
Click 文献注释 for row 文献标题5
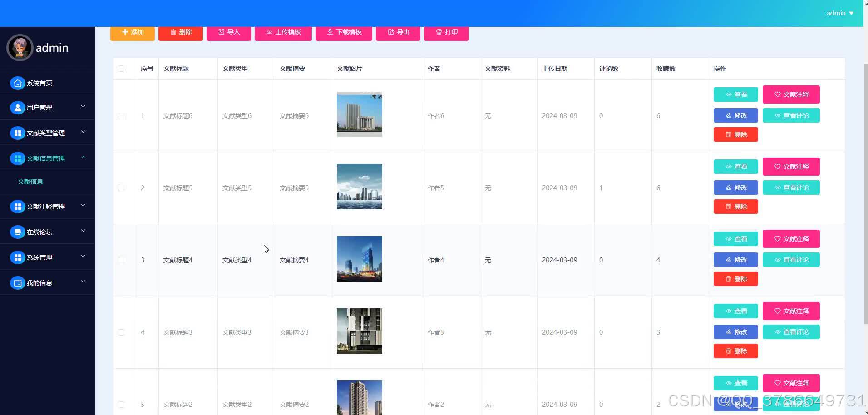click(x=791, y=167)
